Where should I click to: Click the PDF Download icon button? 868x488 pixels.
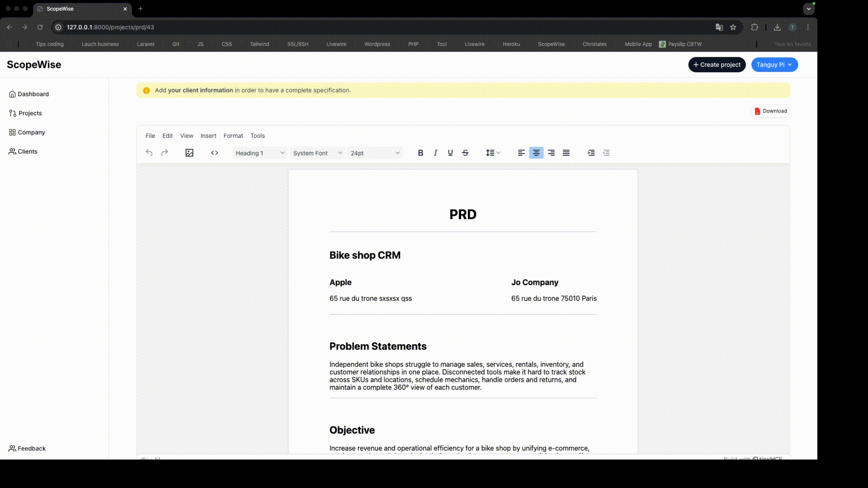770,111
